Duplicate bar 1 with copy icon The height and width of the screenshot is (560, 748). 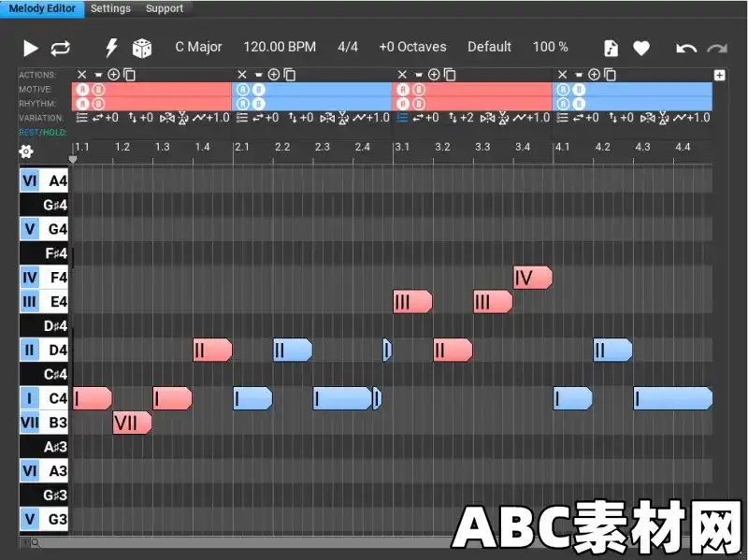(x=129, y=75)
